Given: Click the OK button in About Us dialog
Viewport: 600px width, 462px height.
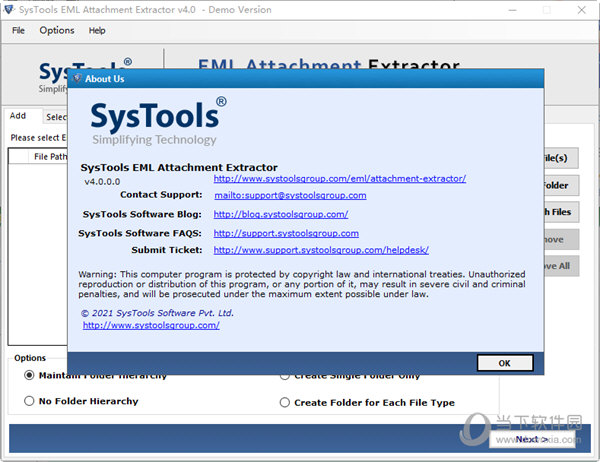Looking at the screenshot, I should [505, 363].
